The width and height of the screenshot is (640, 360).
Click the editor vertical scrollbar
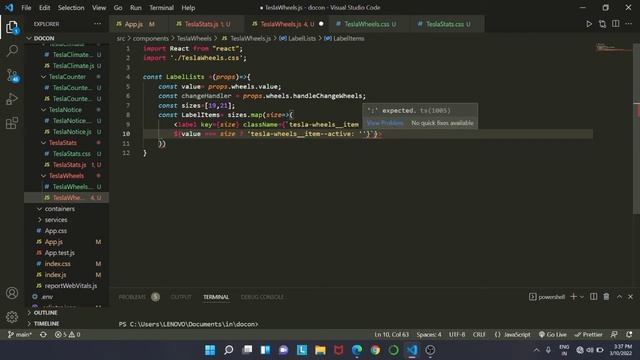[x=636, y=128]
